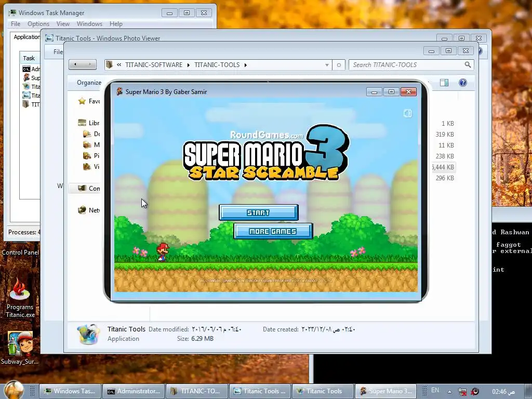Switch to Super Mario 3 taskbar button
The width and height of the screenshot is (532, 399).
(x=386, y=391)
